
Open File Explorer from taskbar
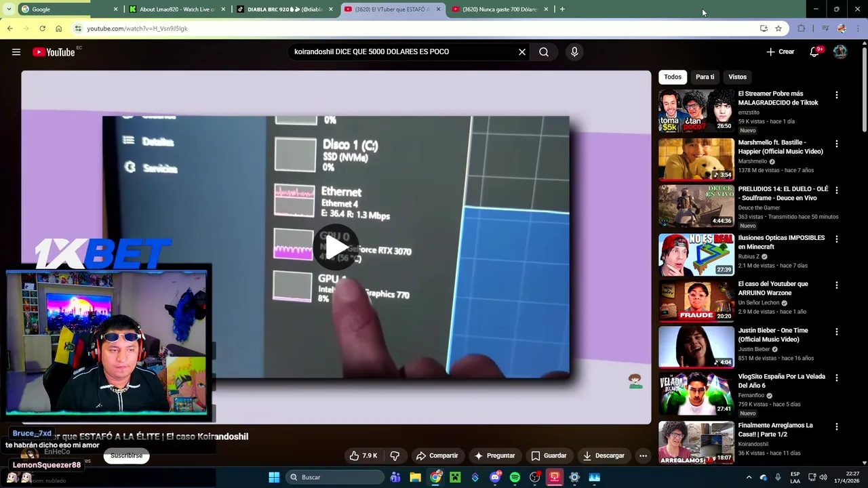coord(415,477)
